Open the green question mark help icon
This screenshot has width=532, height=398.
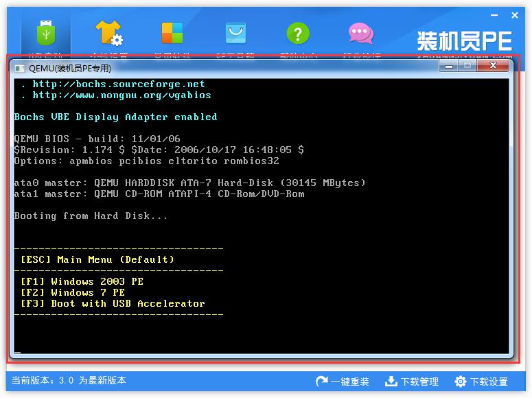pos(297,33)
